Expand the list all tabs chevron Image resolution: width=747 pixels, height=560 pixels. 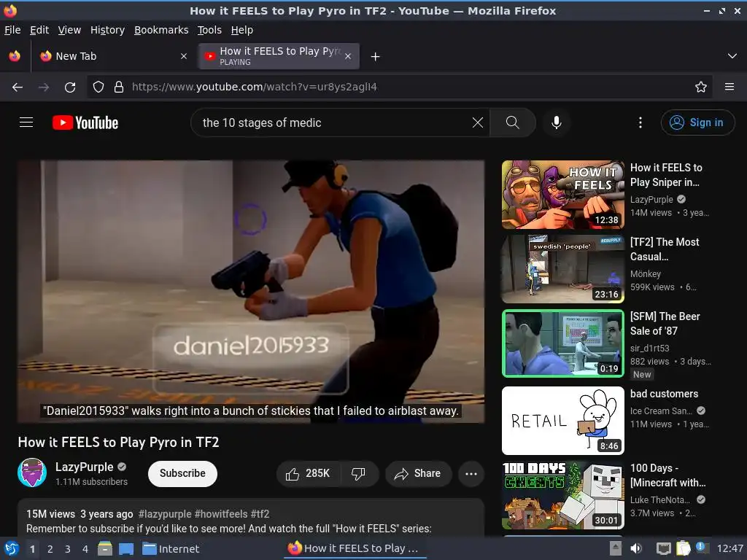point(732,56)
